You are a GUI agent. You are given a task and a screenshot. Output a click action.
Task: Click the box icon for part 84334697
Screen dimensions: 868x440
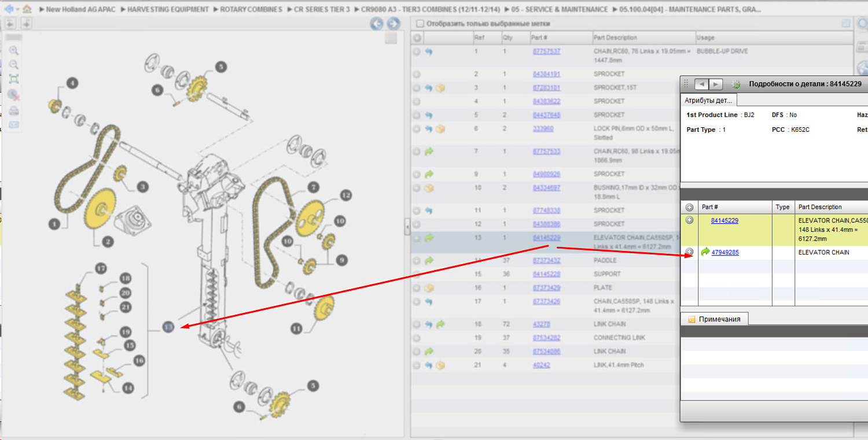click(x=429, y=188)
